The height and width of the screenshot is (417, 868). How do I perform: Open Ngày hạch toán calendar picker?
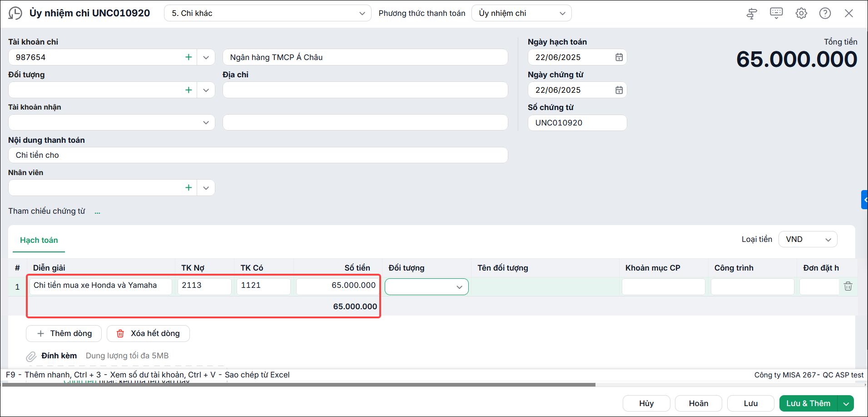[x=619, y=57]
